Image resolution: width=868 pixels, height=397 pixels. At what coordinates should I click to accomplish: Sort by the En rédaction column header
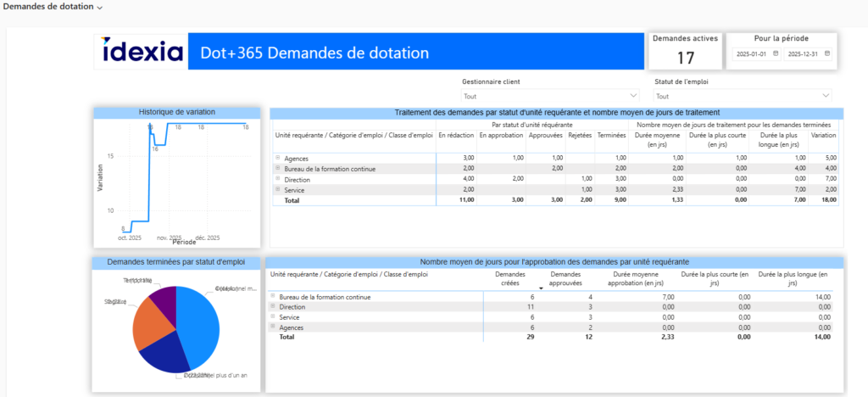[456, 135]
